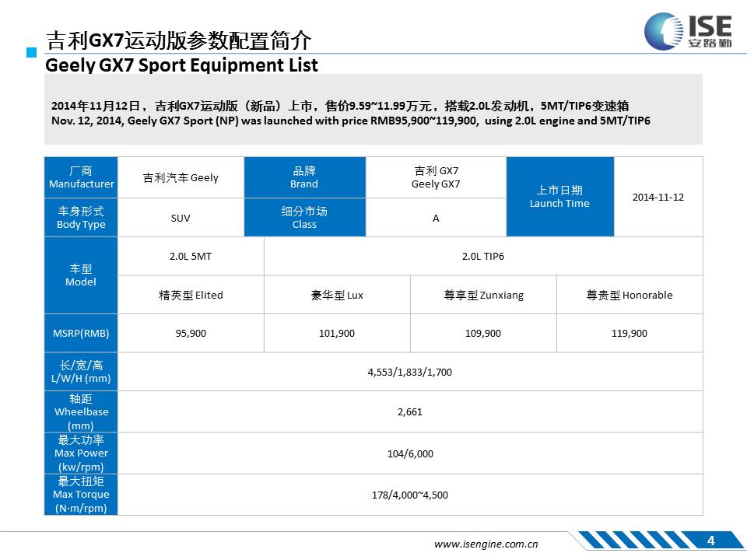Select the SUV cell

181,218
